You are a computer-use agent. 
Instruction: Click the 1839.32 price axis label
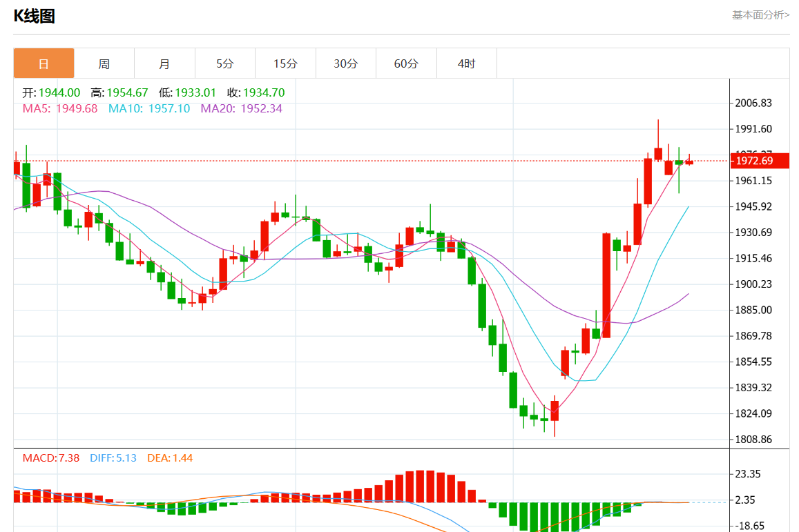(753, 387)
